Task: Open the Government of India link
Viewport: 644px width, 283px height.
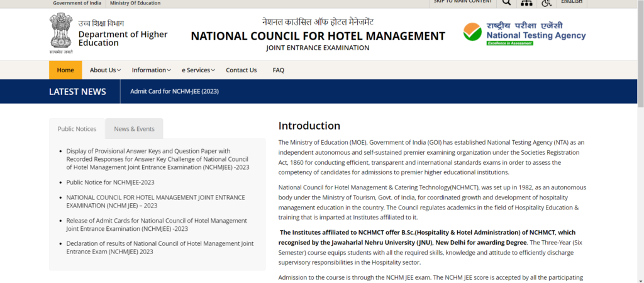Action: point(77,3)
